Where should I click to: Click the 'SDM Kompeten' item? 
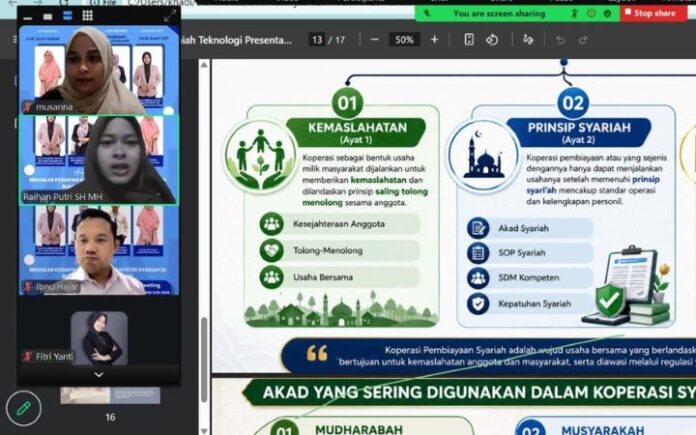pos(530,278)
